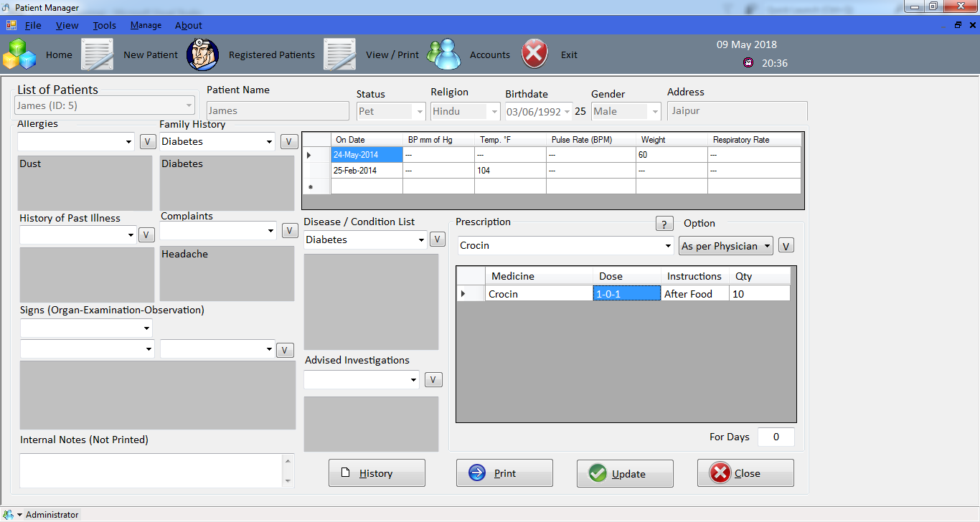Open the As per Physician option dropdown

(x=767, y=246)
